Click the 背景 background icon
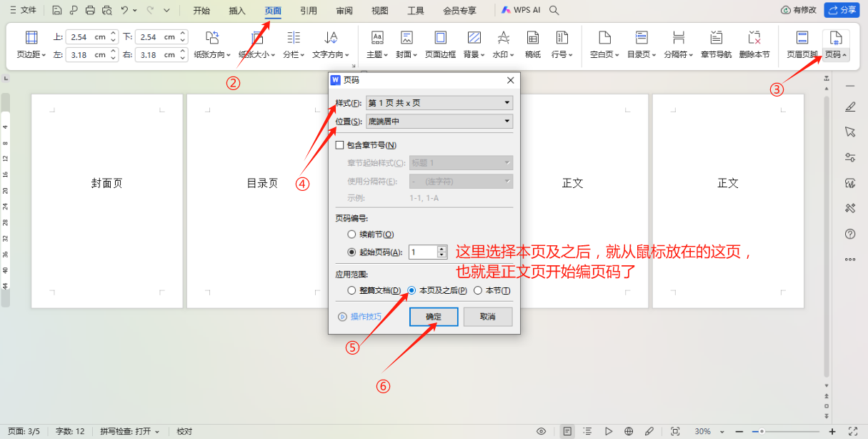Image resolution: width=868 pixels, height=439 pixels. 474,38
